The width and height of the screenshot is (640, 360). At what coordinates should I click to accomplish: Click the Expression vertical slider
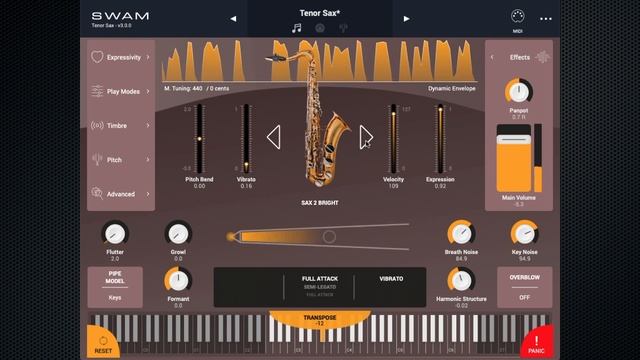point(440,139)
